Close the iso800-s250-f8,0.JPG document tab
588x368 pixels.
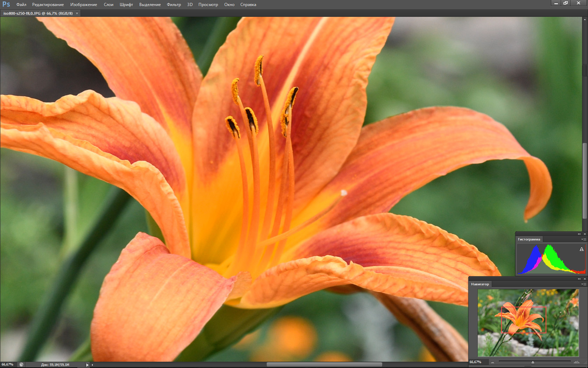(77, 13)
